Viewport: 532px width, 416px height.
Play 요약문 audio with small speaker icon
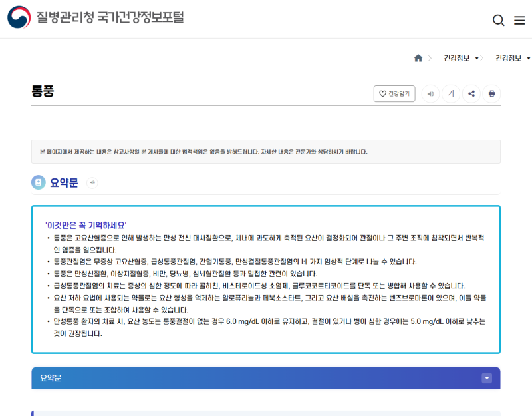(92, 182)
